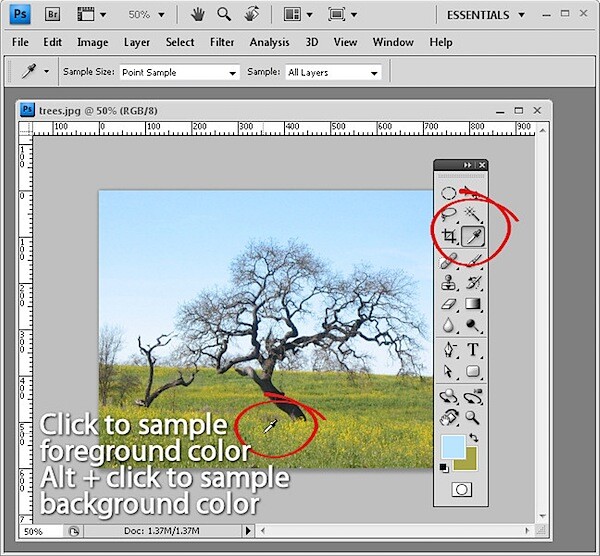The width and height of the screenshot is (600, 556).
Task: Click the 50% zoom field in status bar
Action: click(x=41, y=531)
